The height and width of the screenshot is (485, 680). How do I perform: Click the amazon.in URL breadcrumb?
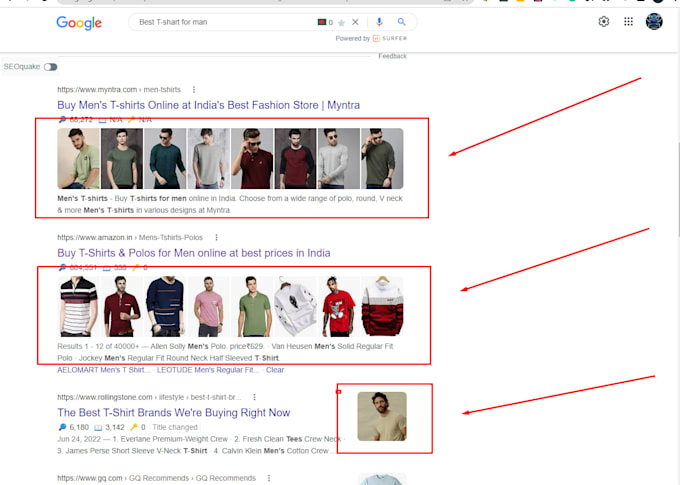[130, 238]
